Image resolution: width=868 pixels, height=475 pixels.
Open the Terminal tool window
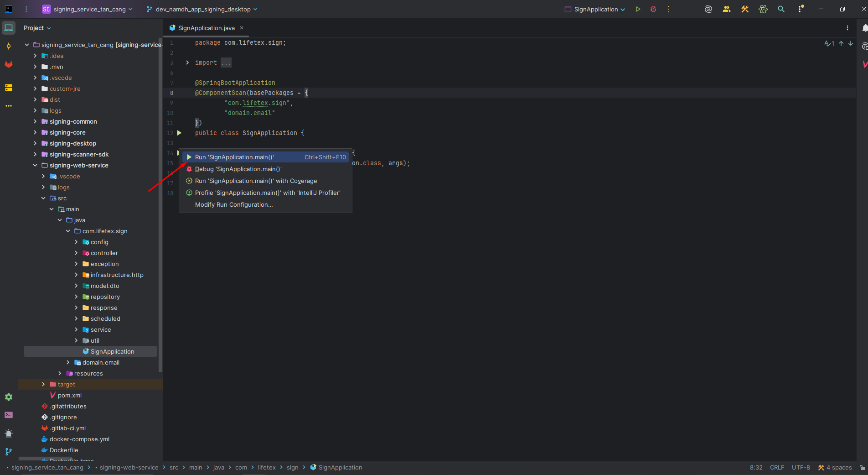tap(9, 415)
